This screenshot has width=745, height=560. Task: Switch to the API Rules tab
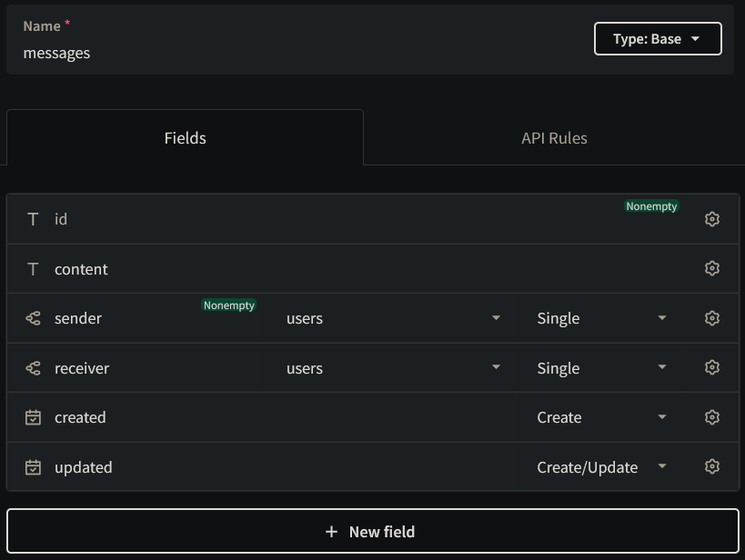coord(554,138)
